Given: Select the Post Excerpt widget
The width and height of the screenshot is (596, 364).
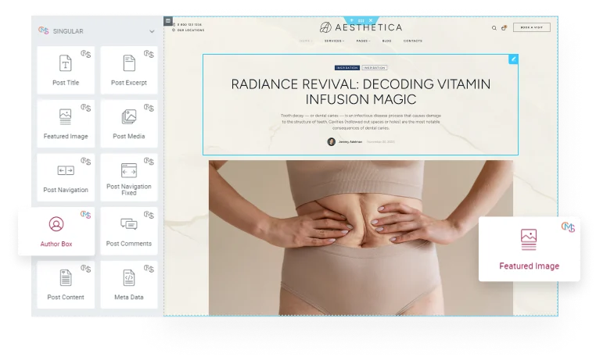Looking at the screenshot, I should coord(129,70).
